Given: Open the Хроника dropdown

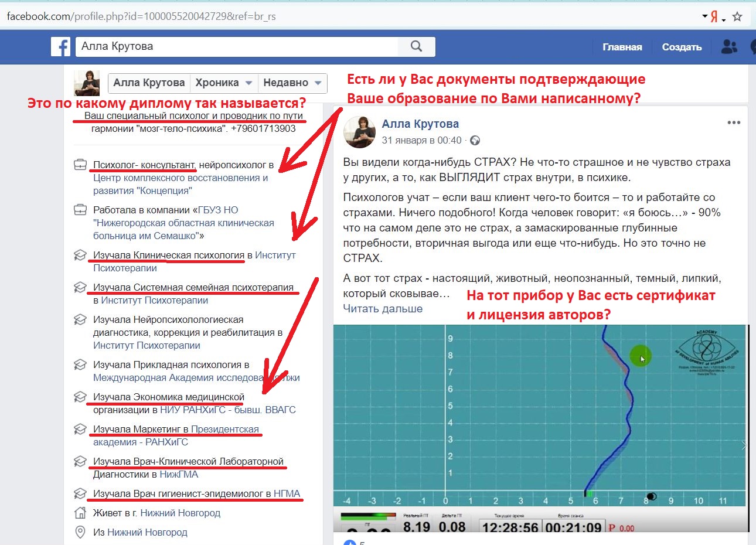Looking at the screenshot, I should 224,83.
